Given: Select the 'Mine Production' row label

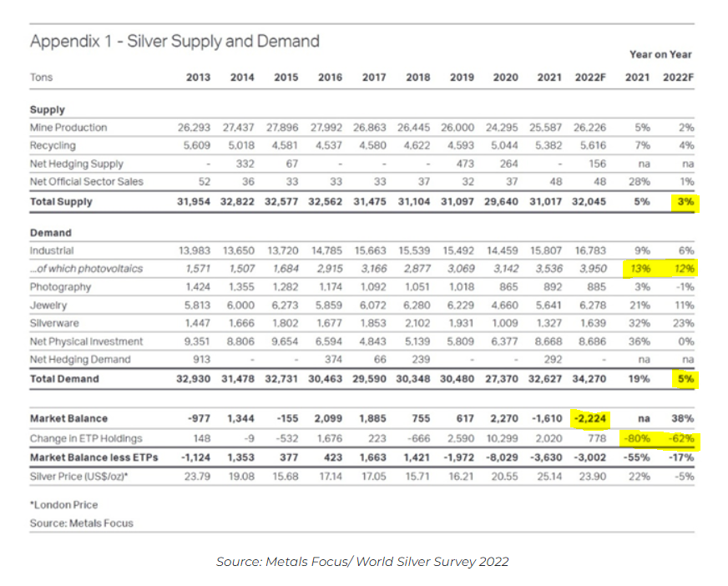Looking at the screenshot, I should pos(68,128).
